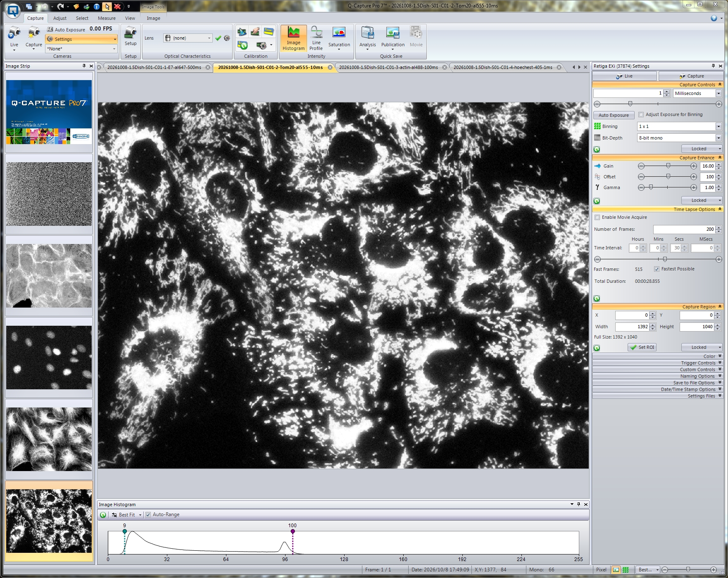Apply lens with green checkmark icon
This screenshot has width=728, height=578.
point(218,38)
